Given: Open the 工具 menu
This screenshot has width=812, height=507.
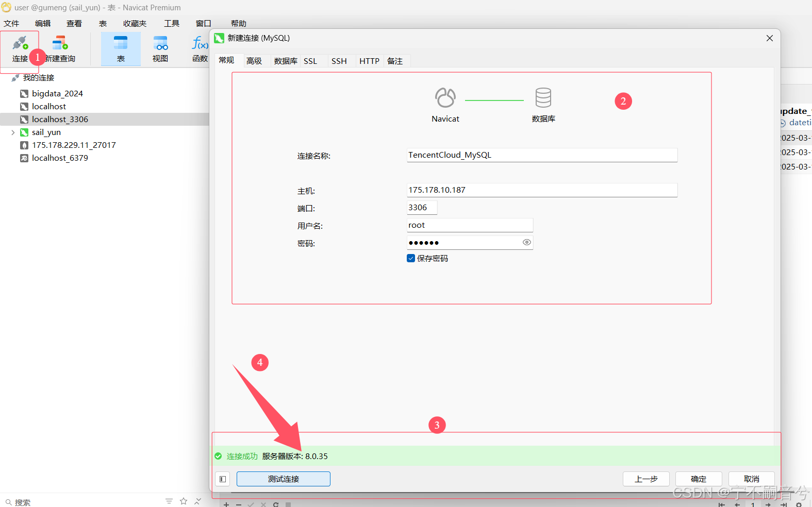Looking at the screenshot, I should (172, 24).
